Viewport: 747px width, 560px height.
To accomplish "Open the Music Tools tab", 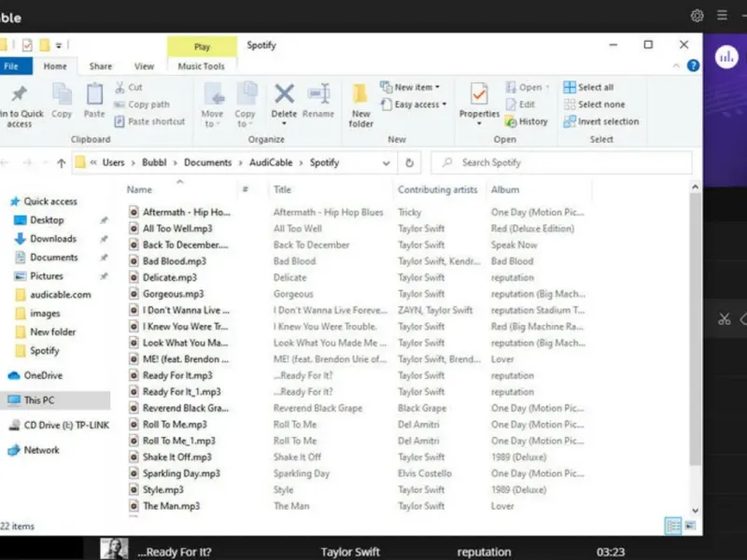I will [201, 66].
